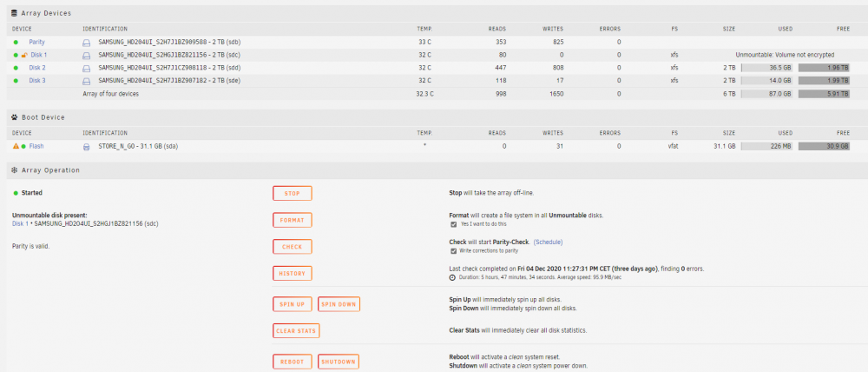Click the REBOOT button
The image size is (868, 372).
click(x=293, y=362)
